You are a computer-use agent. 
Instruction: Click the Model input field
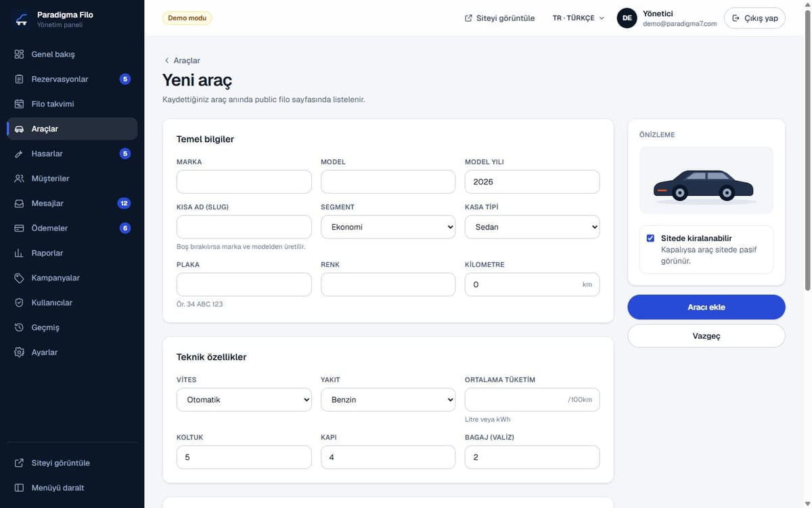[388, 182]
